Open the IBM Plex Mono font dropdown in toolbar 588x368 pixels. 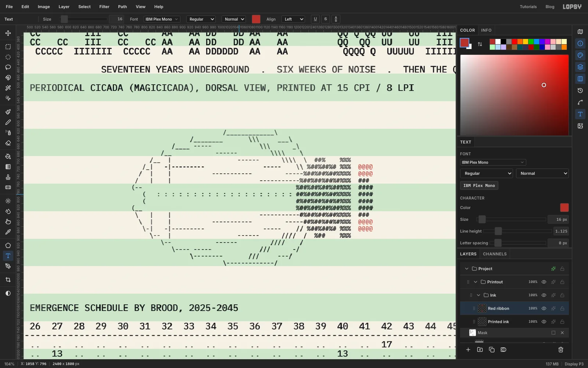click(x=162, y=19)
